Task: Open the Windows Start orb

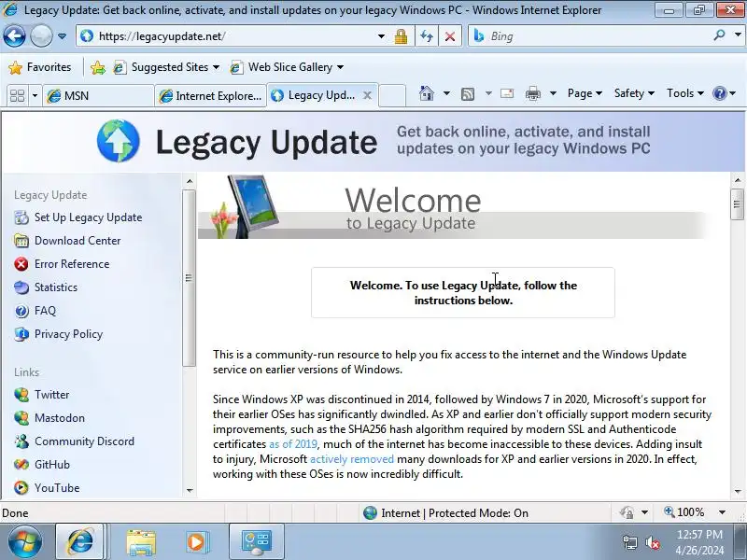Action: pos(24,542)
